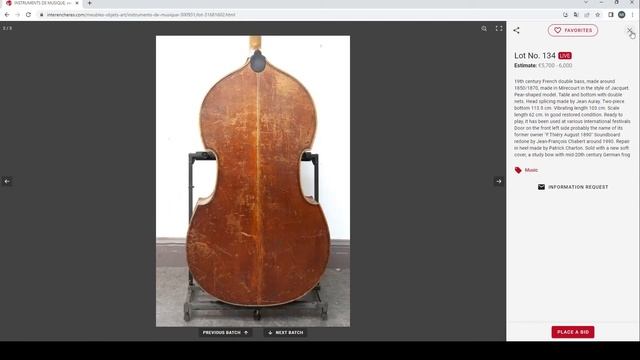Click the Google lens icon in toolbar
The image size is (640, 360).
point(565,15)
